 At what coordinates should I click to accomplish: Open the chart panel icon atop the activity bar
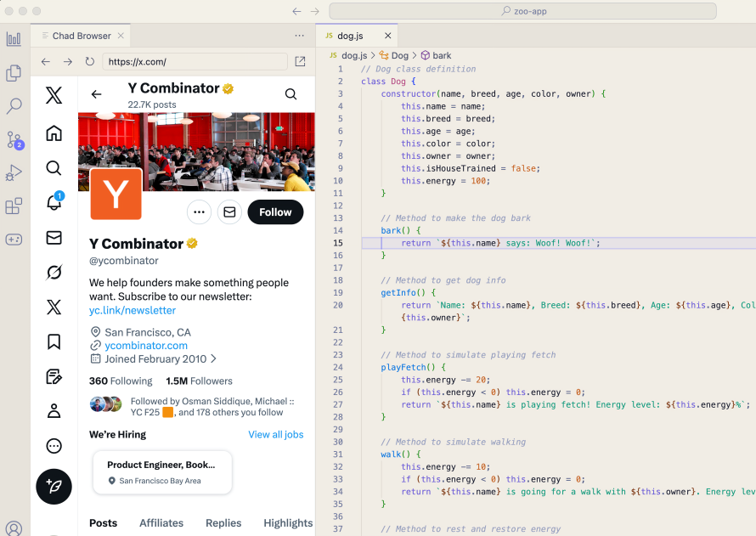(x=14, y=38)
